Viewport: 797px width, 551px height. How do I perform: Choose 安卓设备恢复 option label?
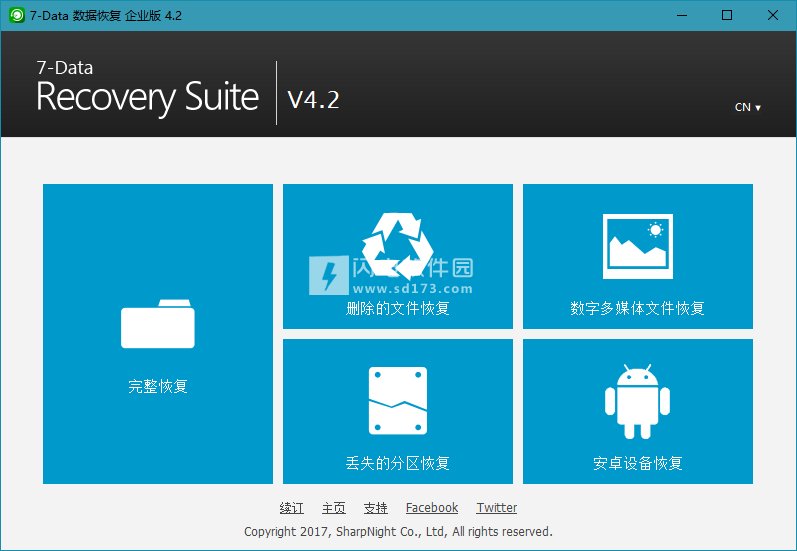637,463
